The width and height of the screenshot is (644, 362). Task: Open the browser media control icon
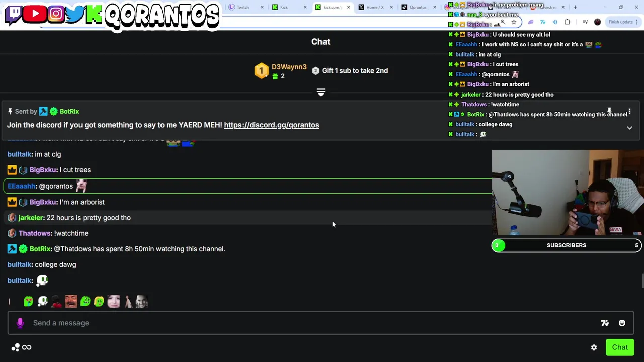[585, 22]
